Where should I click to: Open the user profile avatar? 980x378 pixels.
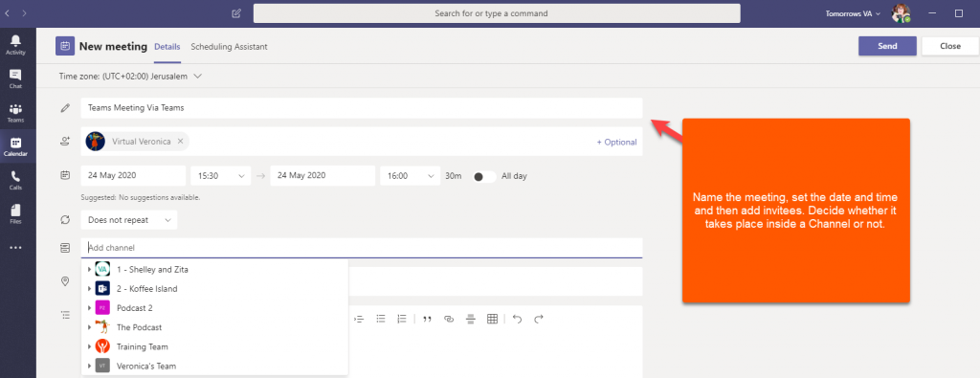pos(900,13)
